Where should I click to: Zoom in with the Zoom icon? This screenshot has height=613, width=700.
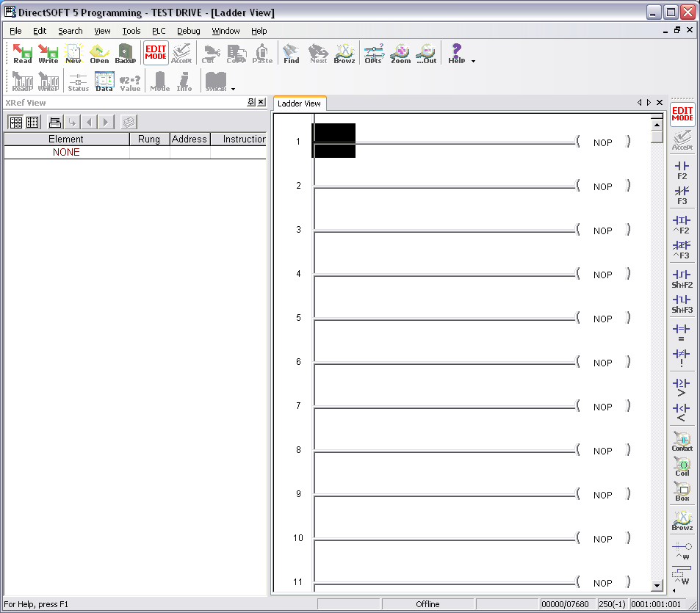pyautogui.click(x=400, y=54)
